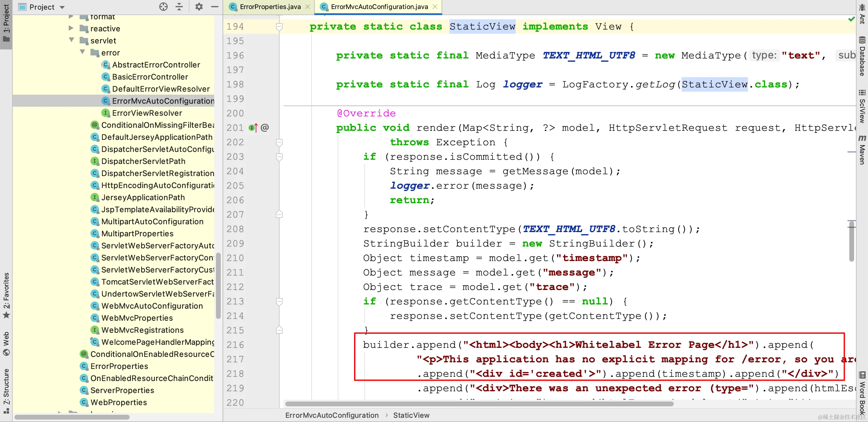Viewport: 868px width, 422px height.
Task: Click the @ gutter icon on line 201
Action: tap(265, 128)
